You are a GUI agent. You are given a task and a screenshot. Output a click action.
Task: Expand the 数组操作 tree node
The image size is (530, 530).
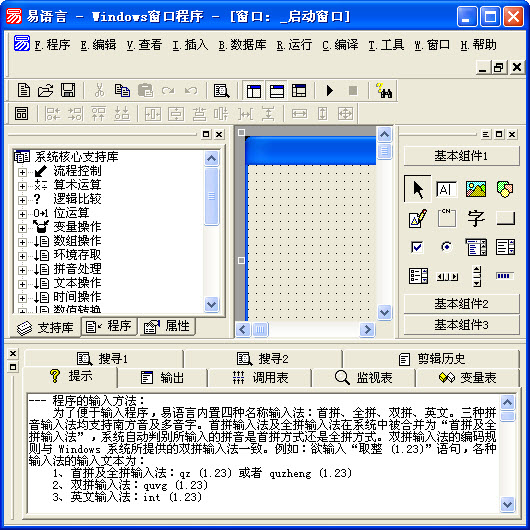[x=22, y=242]
